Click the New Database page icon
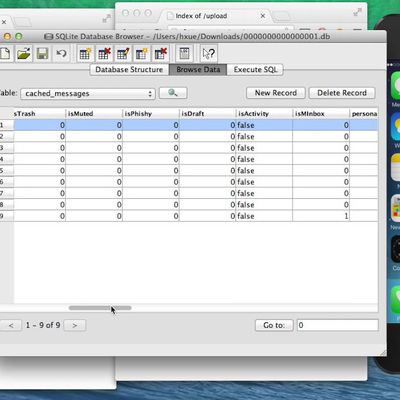This screenshot has width=400, height=400. [6, 53]
